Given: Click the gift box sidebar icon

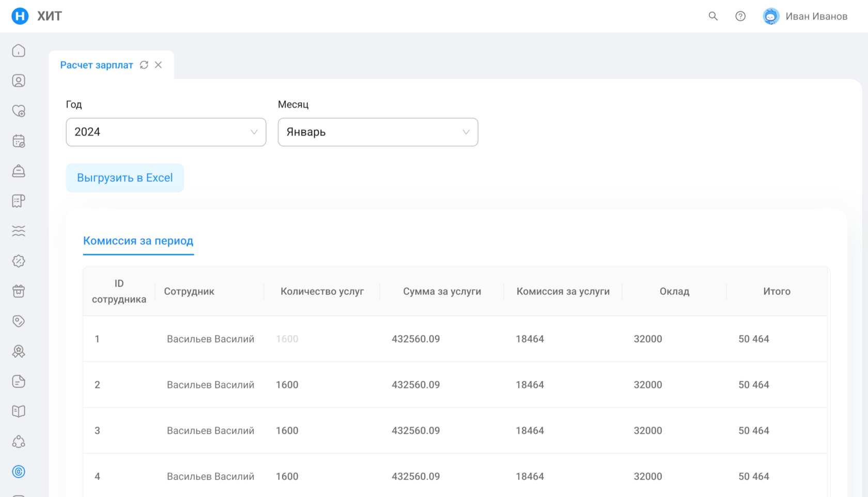Looking at the screenshot, I should [19, 291].
